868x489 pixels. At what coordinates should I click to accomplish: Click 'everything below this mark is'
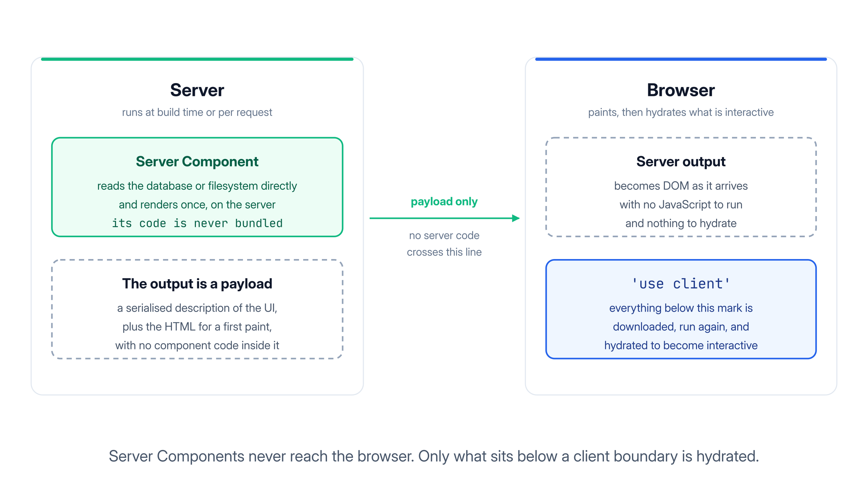click(x=680, y=308)
